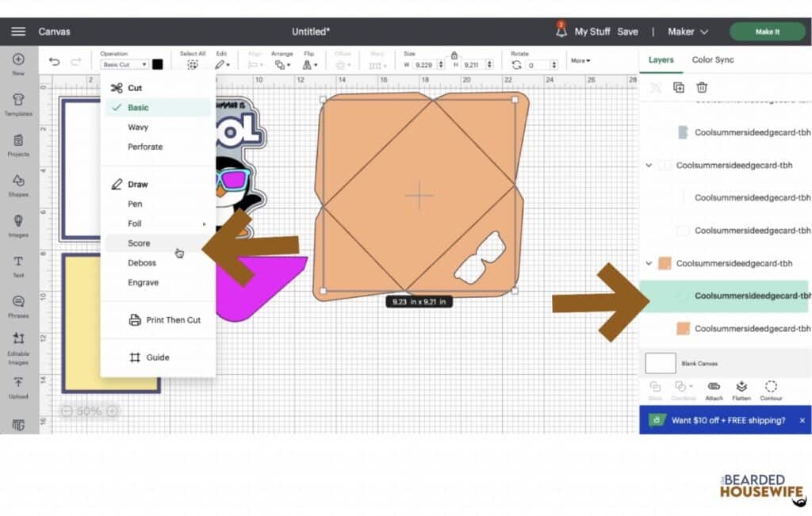The width and height of the screenshot is (812, 516).
Task: Open the Upload section
Action: (x=18, y=387)
